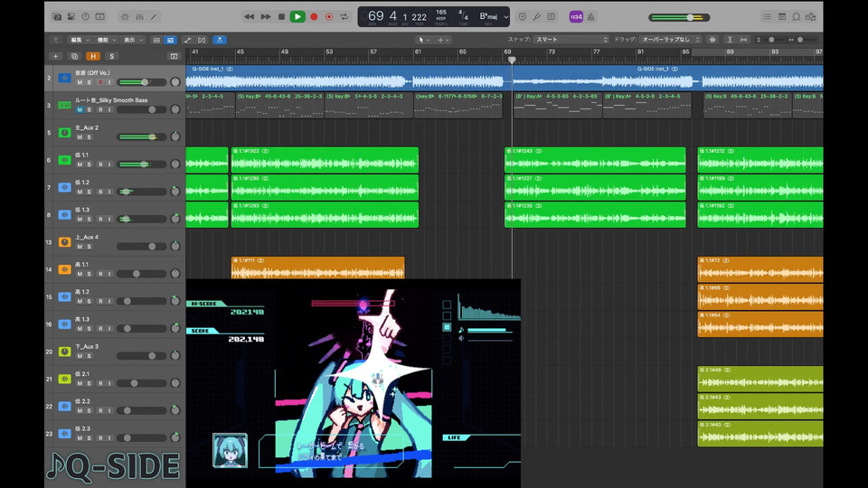The height and width of the screenshot is (488, 868).
Task: Toggle the global Solo S button
Action: [112, 56]
